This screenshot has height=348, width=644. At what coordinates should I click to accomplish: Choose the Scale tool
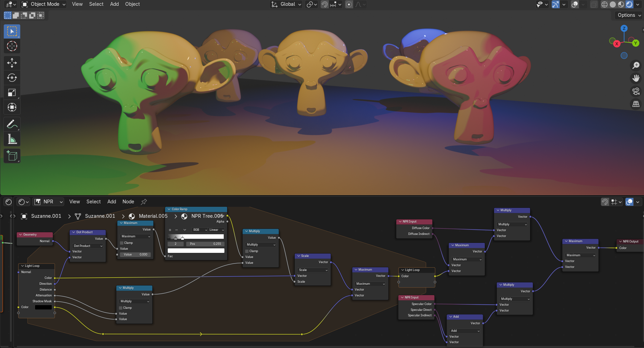[x=12, y=92]
